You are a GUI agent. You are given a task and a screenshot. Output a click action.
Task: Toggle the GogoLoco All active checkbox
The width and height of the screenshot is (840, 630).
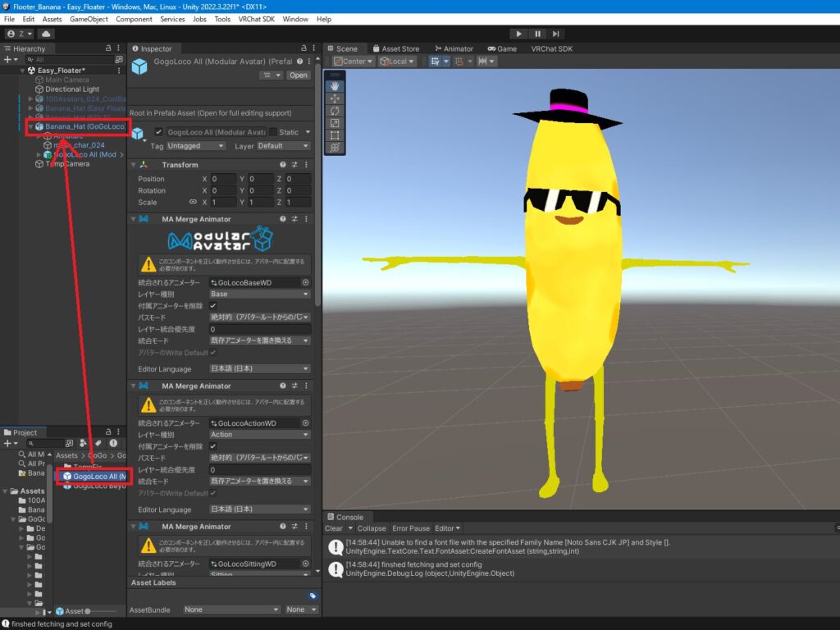click(158, 132)
